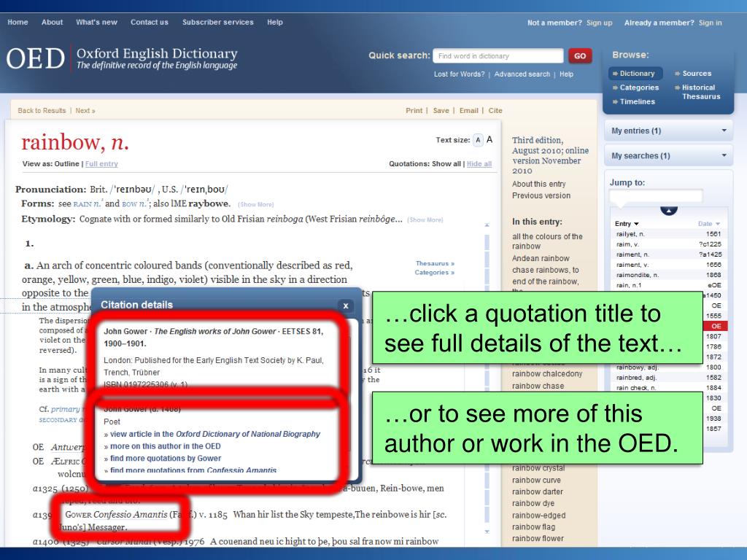Screen dimensions: 747x560
Task: Open RAIN n. cross-reference in Forms
Action: tap(88, 204)
